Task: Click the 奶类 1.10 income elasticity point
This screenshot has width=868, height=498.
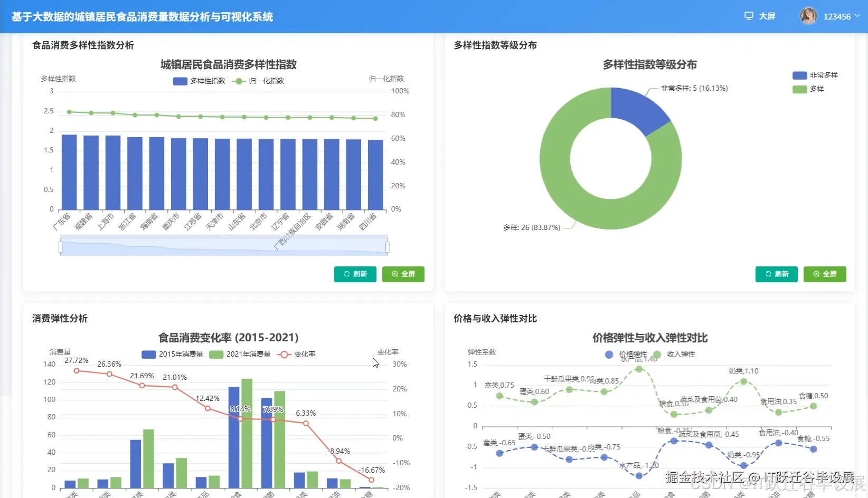Action: pyautogui.click(x=743, y=381)
